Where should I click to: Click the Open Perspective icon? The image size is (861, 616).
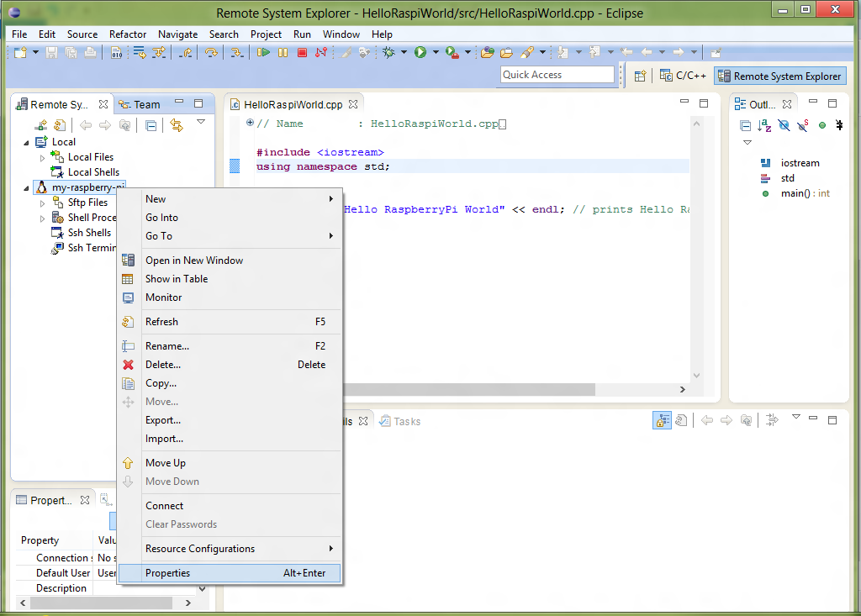point(640,76)
